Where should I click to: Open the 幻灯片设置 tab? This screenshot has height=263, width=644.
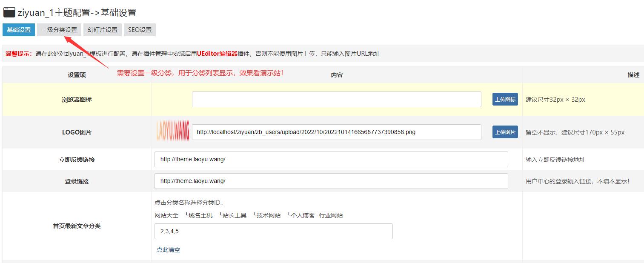click(x=103, y=30)
